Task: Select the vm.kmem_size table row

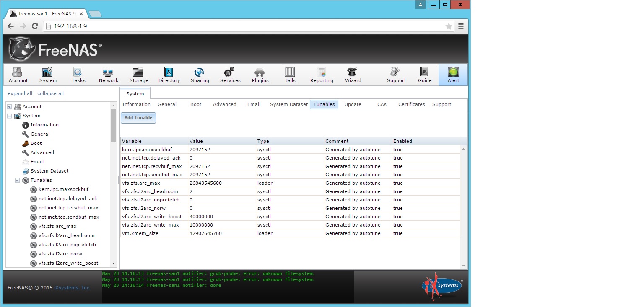Action: (x=290, y=233)
